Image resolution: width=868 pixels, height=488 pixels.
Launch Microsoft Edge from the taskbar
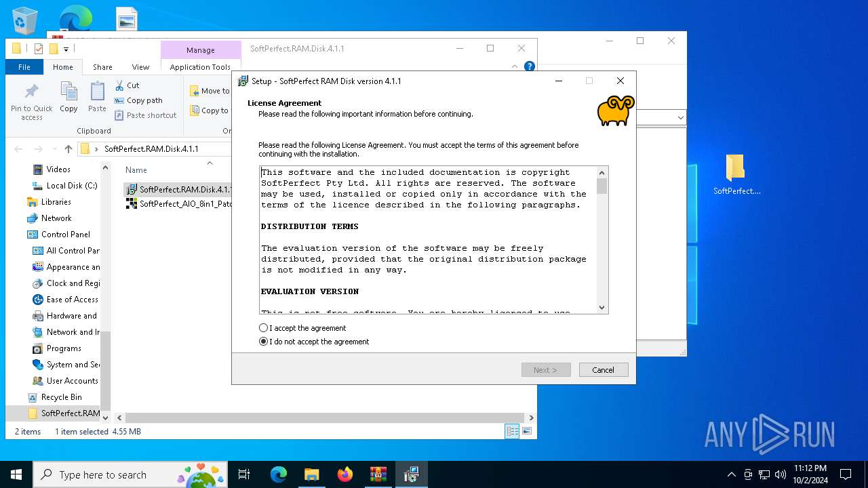(x=279, y=474)
